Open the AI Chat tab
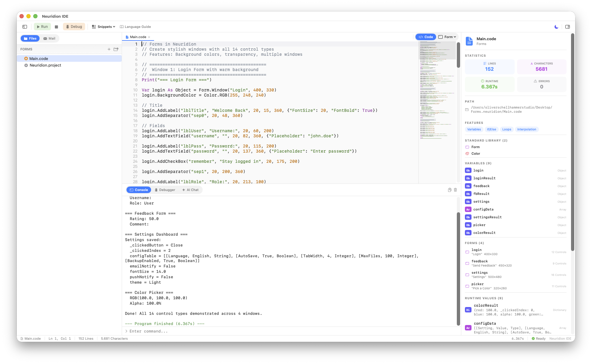This screenshot has width=592, height=364. [190, 190]
